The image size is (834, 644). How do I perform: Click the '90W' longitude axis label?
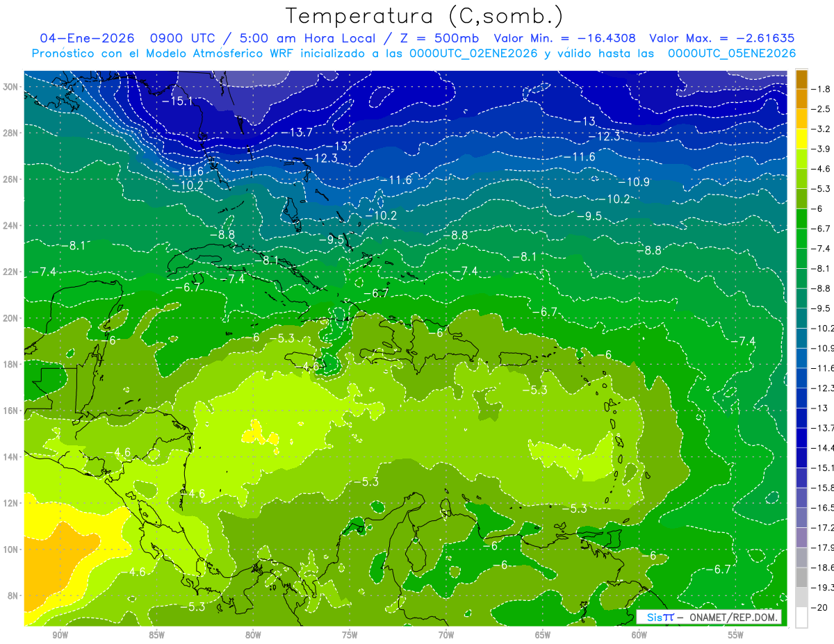60,635
